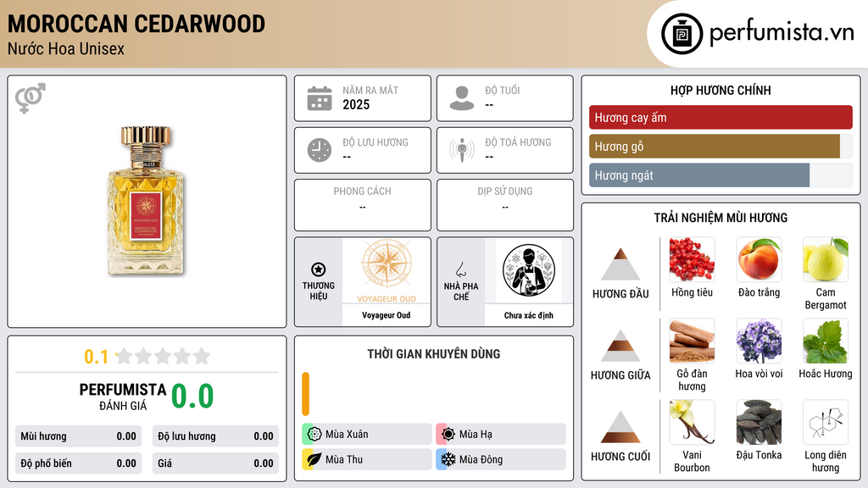Click the Trải nghiệm mùi hương heading
Viewport: 868px width, 488px height.
point(721,218)
